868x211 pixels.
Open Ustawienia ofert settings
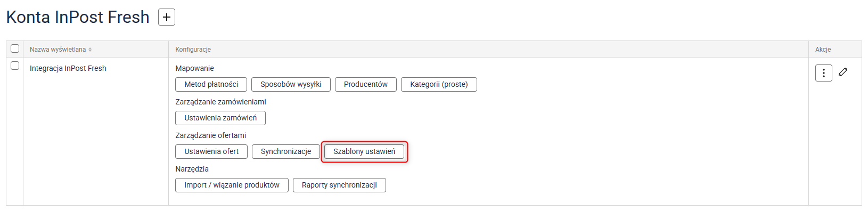(211, 151)
